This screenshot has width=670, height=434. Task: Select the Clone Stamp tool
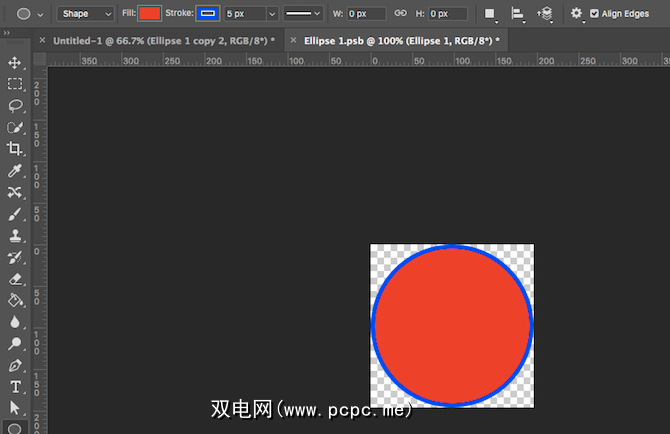15,236
